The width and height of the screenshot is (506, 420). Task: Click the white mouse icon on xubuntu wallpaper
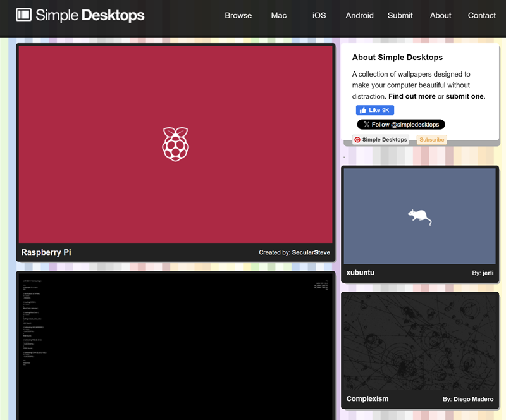point(419,217)
